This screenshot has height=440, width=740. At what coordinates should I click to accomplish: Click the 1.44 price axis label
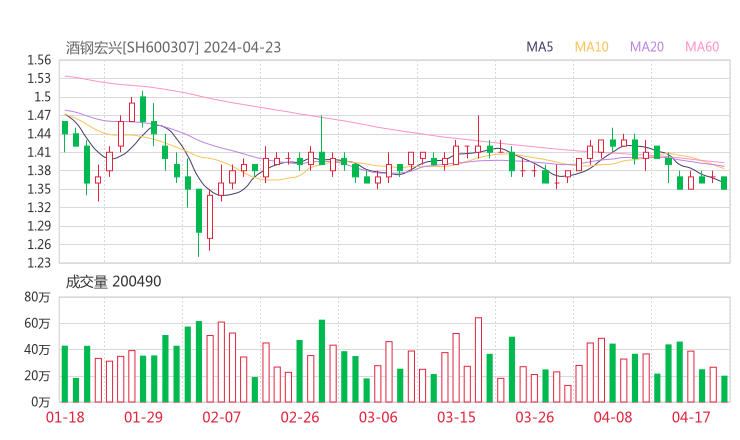point(39,134)
